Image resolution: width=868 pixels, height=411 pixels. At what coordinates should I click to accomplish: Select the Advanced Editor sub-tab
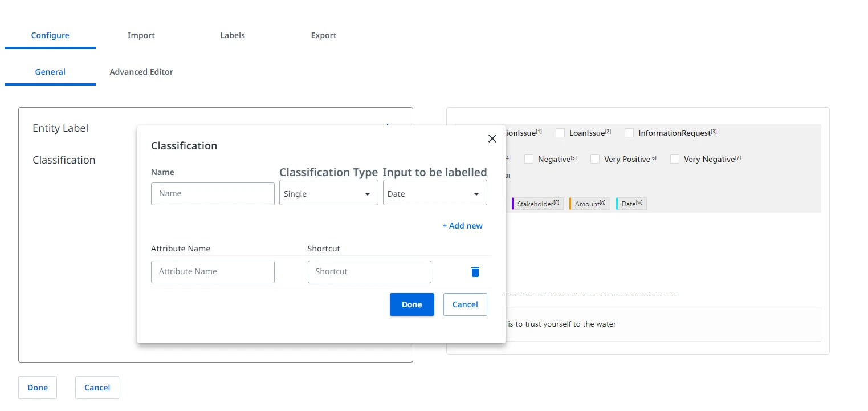[141, 72]
